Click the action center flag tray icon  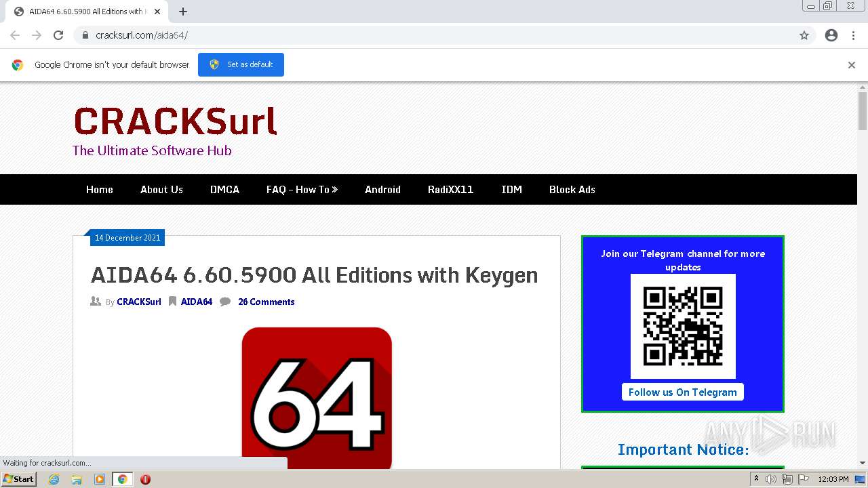click(x=804, y=479)
